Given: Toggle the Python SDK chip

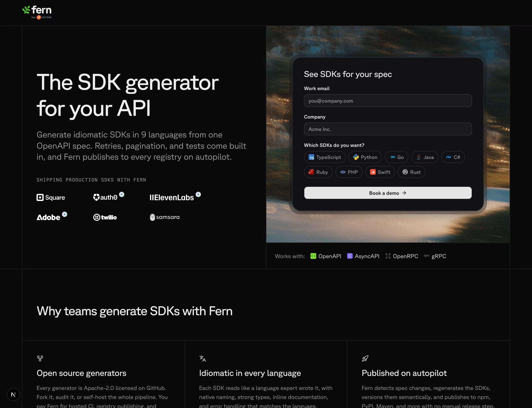Looking at the screenshot, I should click(x=365, y=157).
